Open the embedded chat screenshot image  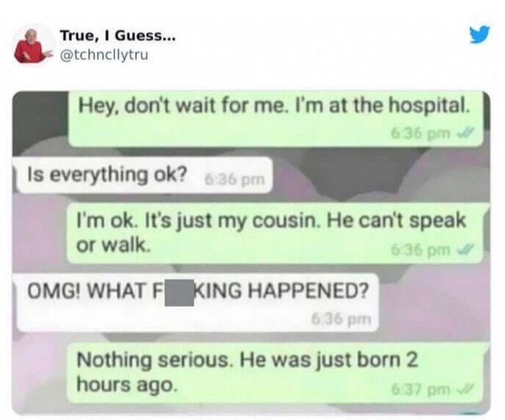click(x=251, y=252)
